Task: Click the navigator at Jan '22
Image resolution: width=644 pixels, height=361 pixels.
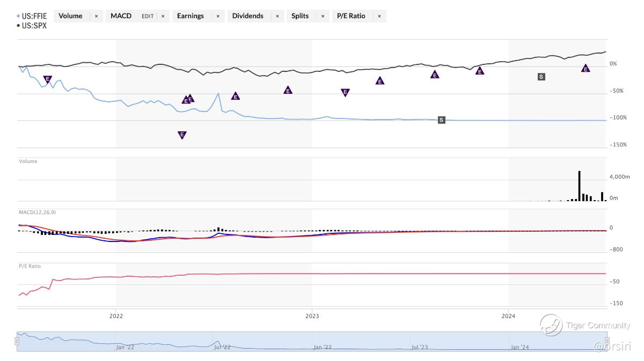Action: [125, 348]
